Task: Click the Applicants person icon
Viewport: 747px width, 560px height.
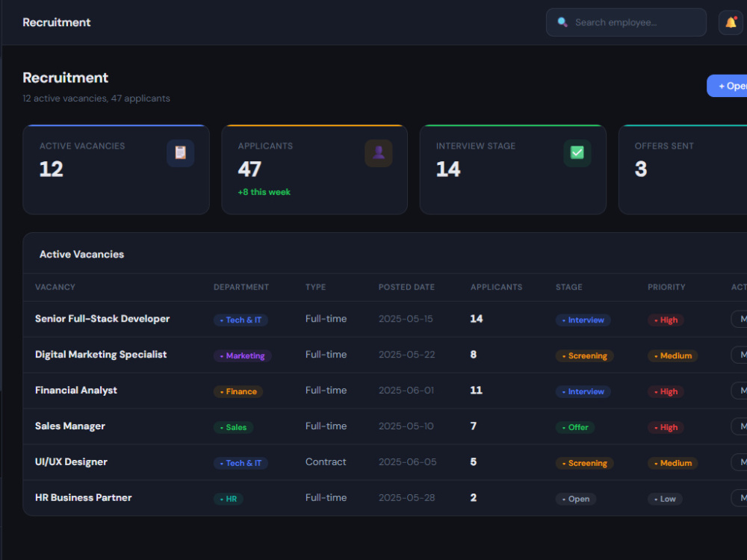Action: tap(379, 153)
